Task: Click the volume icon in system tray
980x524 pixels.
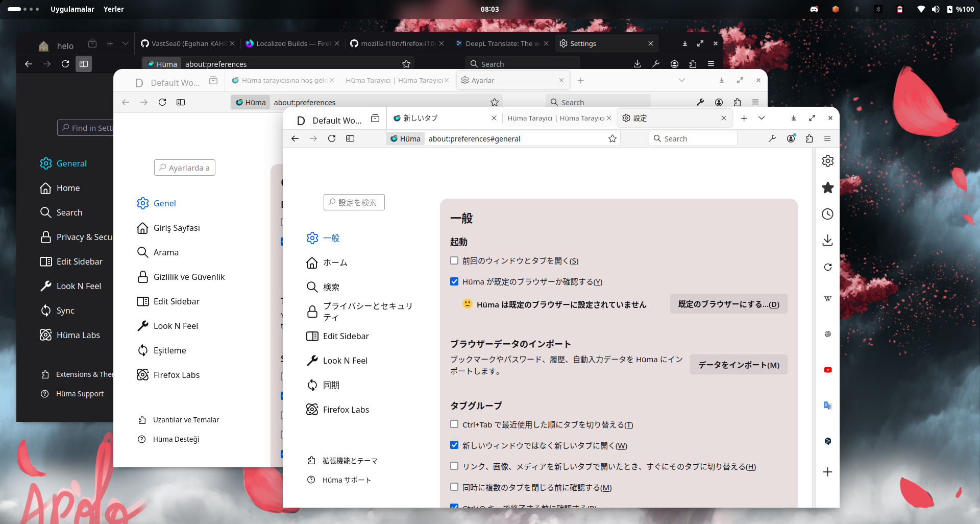Action: pyautogui.click(x=935, y=9)
